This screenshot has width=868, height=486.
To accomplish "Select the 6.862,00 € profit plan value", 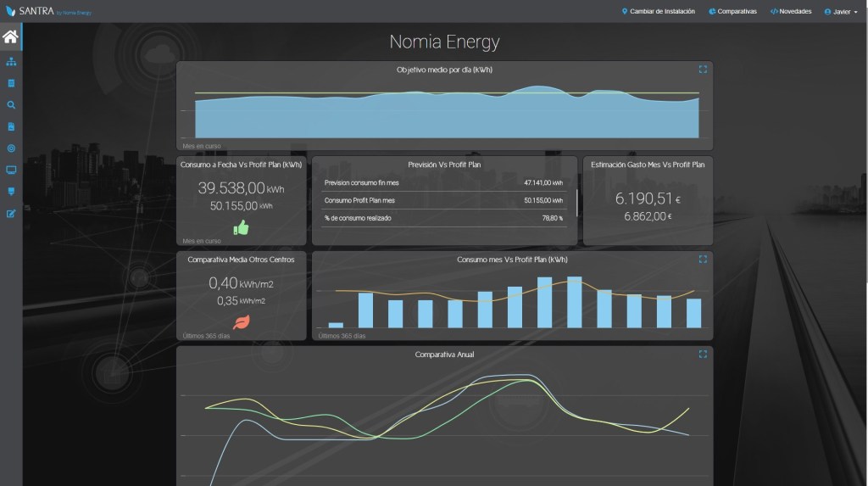I will (648, 216).
